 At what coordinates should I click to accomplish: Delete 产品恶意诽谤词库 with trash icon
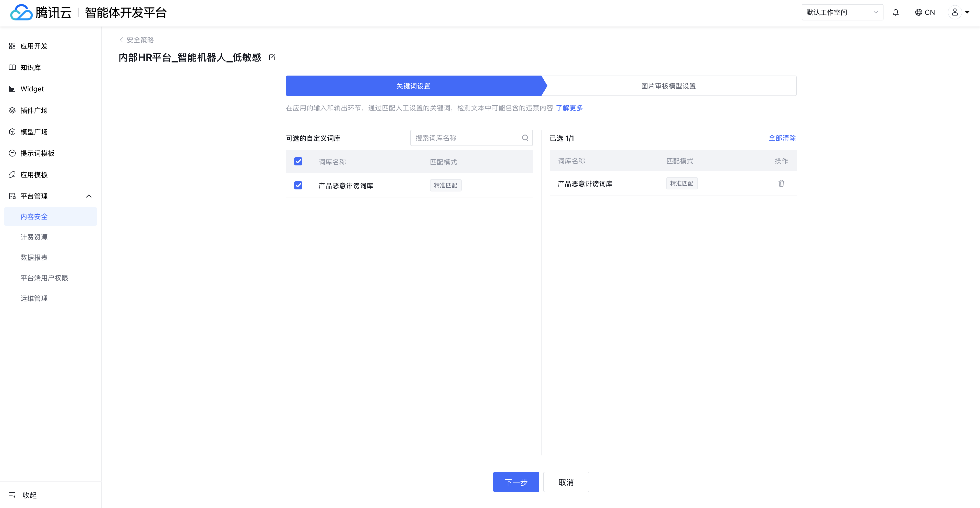click(x=781, y=183)
